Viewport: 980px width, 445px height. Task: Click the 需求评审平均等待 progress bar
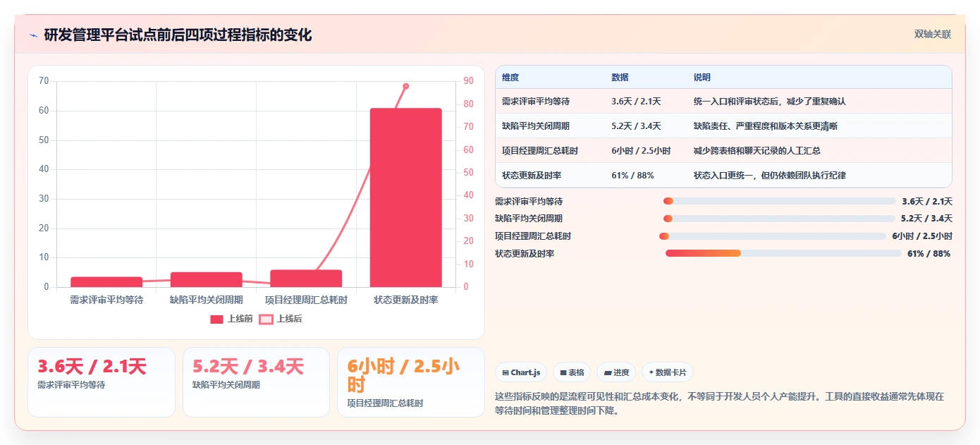tap(779, 201)
